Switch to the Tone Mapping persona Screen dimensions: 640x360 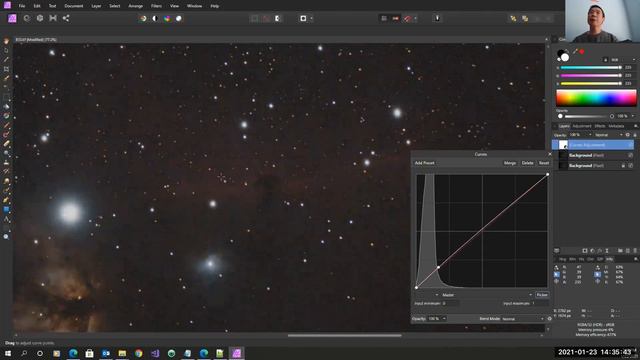(x=53, y=18)
